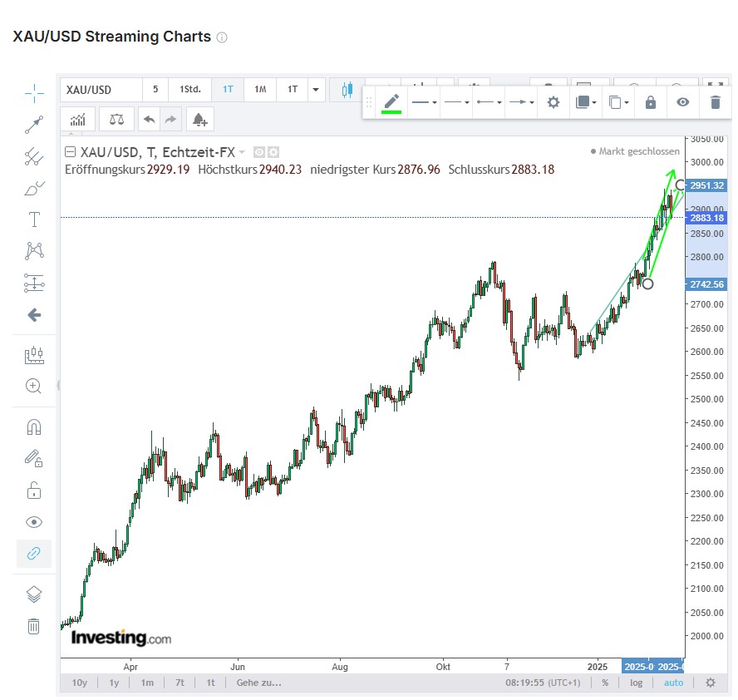Change the line color with pencil icon

(x=391, y=102)
